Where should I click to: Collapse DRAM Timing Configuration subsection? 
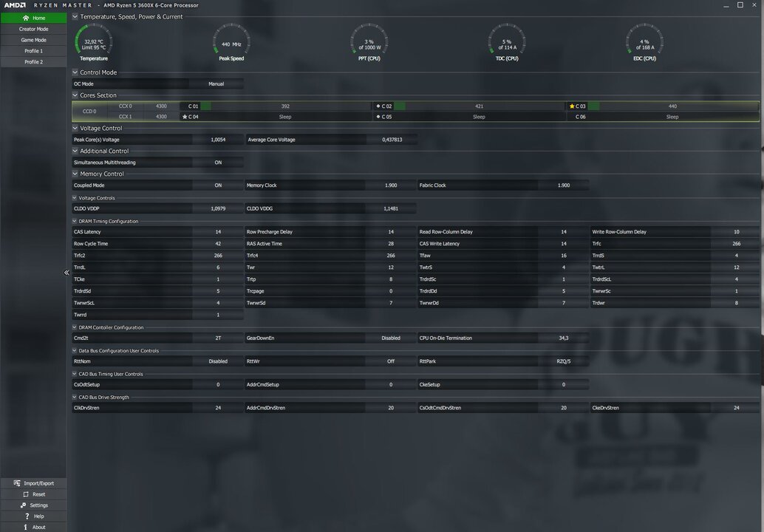(x=75, y=221)
